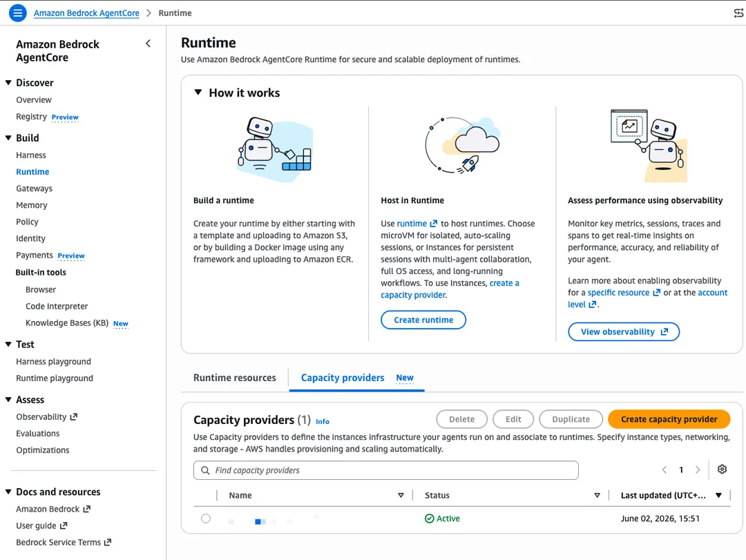Follow the create a capacity provider link

pyautogui.click(x=450, y=289)
